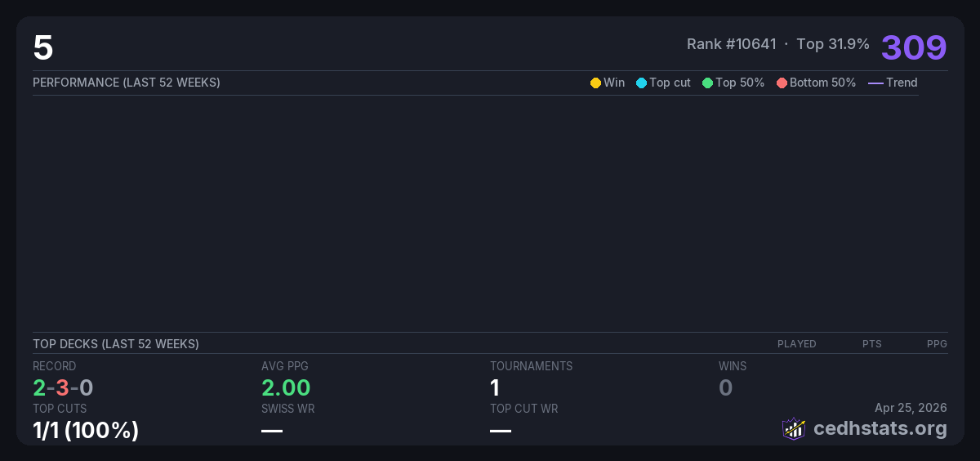Screen dimensions: 980x461
Task: Toggle the Win series legend label
Action: pos(614,83)
